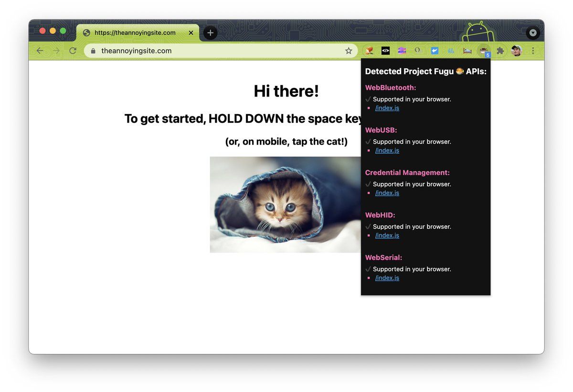Image resolution: width=573 pixels, height=392 pixels.
Task: Open the Project Fugu fish extension popup
Action: point(483,50)
